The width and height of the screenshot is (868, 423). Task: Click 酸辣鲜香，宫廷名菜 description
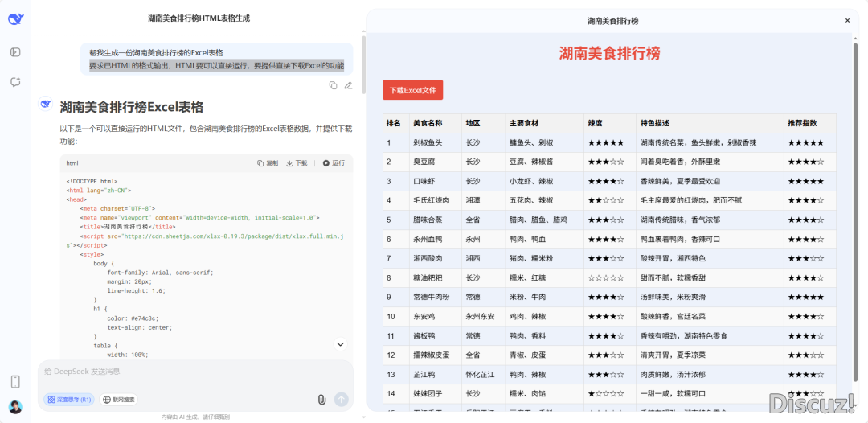point(710,317)
